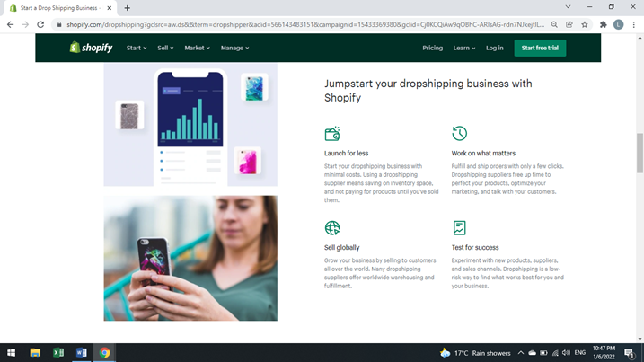The image size is (644, 362).
Task: Click the browser forward arrow
Action: coord(25,24)
